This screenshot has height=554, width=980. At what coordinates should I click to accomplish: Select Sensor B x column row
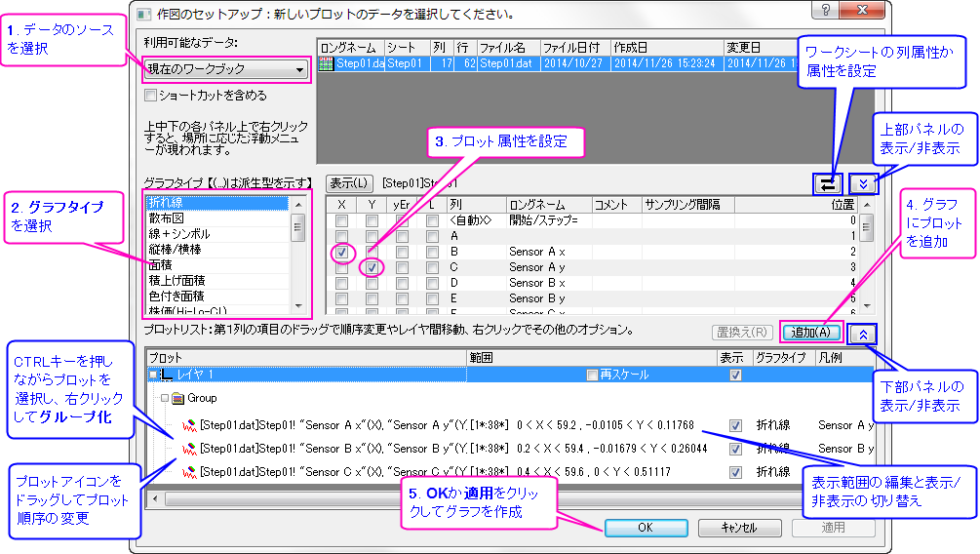[592, 283]
